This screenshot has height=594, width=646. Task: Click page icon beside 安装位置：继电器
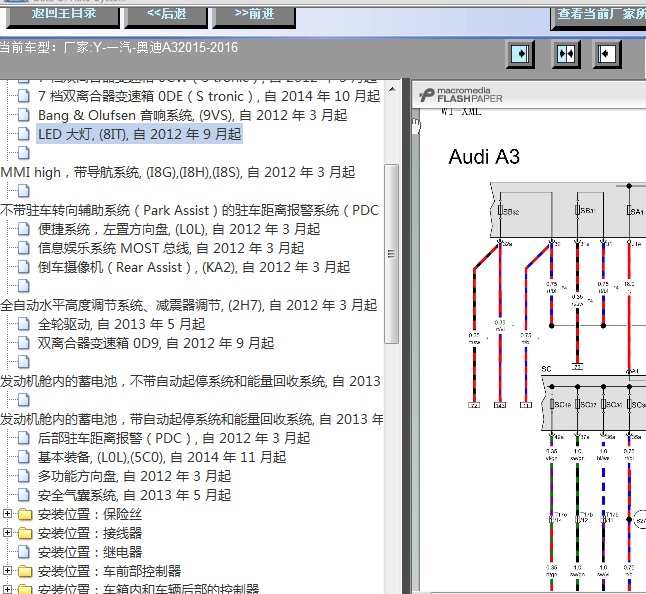[24, 552]
